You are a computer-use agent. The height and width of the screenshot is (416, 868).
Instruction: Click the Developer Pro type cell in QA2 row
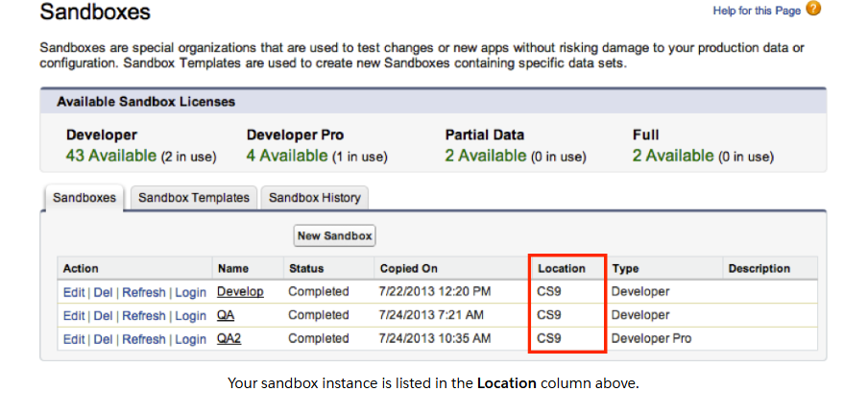651,338
